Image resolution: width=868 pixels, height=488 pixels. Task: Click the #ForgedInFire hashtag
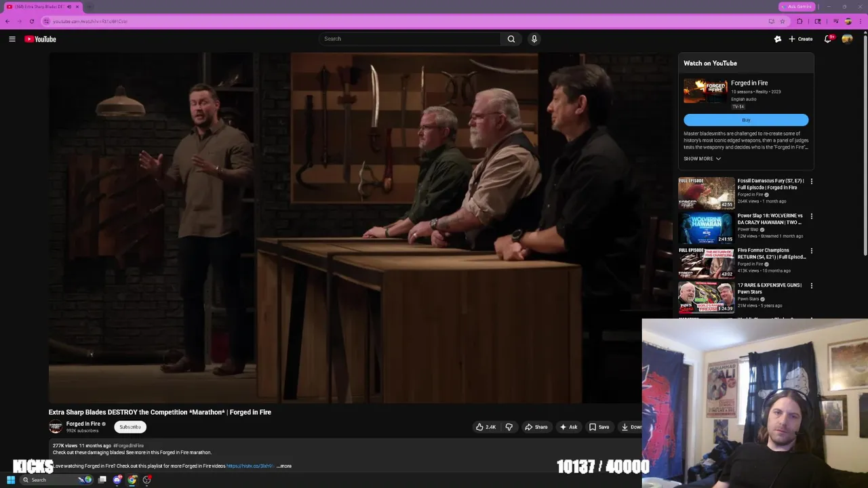coord(128,446)
